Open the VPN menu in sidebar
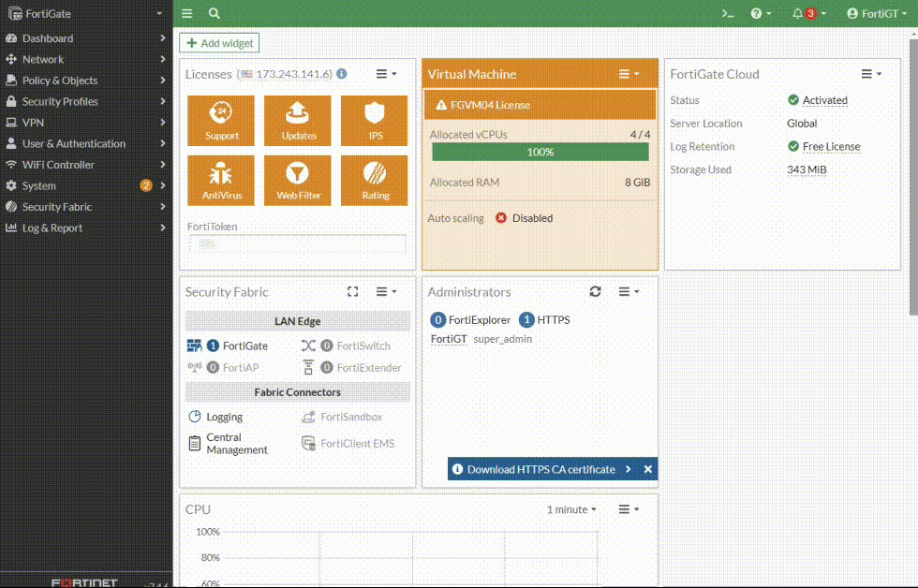This screenshot has height=588, width=918. click(x=86, y=123)
